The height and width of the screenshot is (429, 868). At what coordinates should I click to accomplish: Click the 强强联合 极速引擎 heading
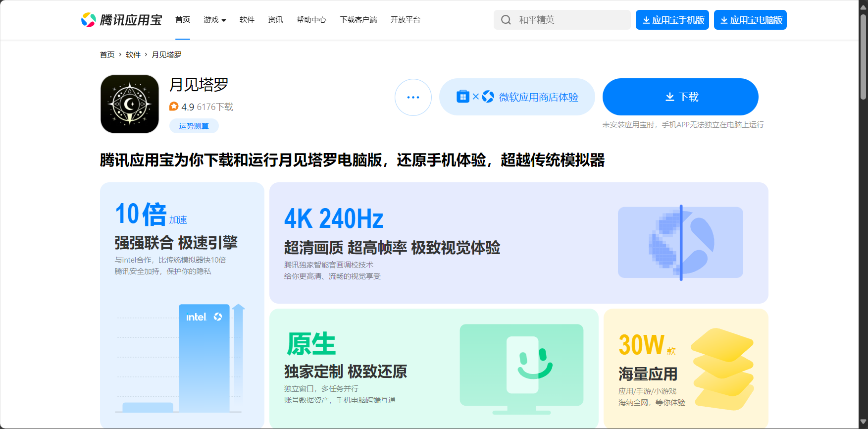[176, 243]
